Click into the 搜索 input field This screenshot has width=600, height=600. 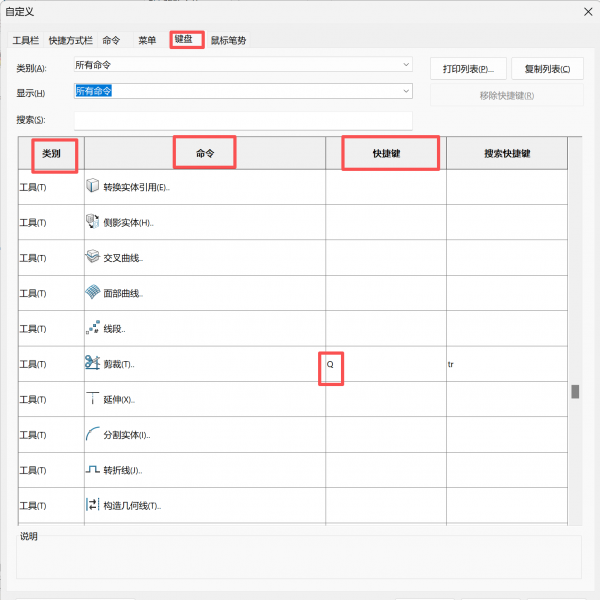point(243,120)
